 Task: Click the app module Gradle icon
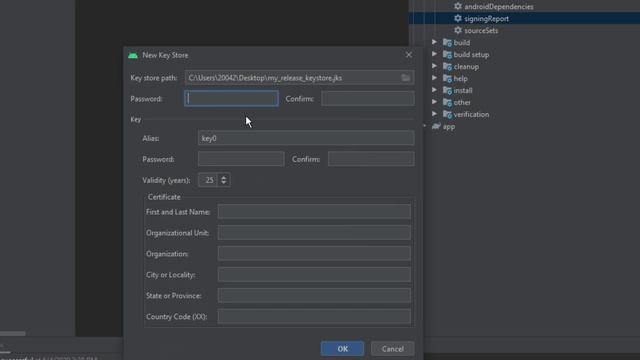pyautogui.click(x=436, y=126)
